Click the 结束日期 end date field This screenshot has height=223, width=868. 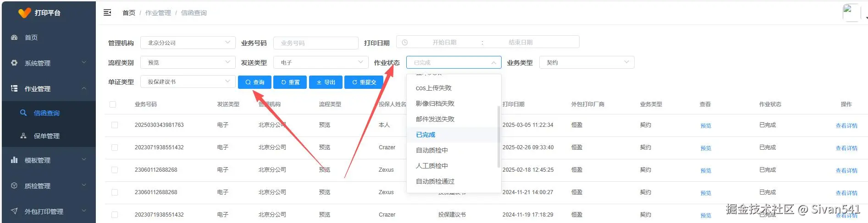(x=520, y=42)
